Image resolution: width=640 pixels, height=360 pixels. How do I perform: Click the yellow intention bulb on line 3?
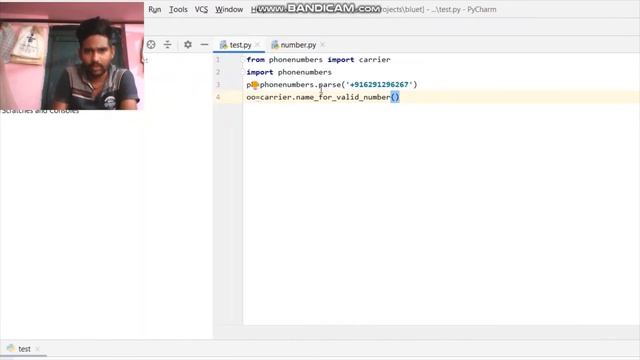[255, 85]
